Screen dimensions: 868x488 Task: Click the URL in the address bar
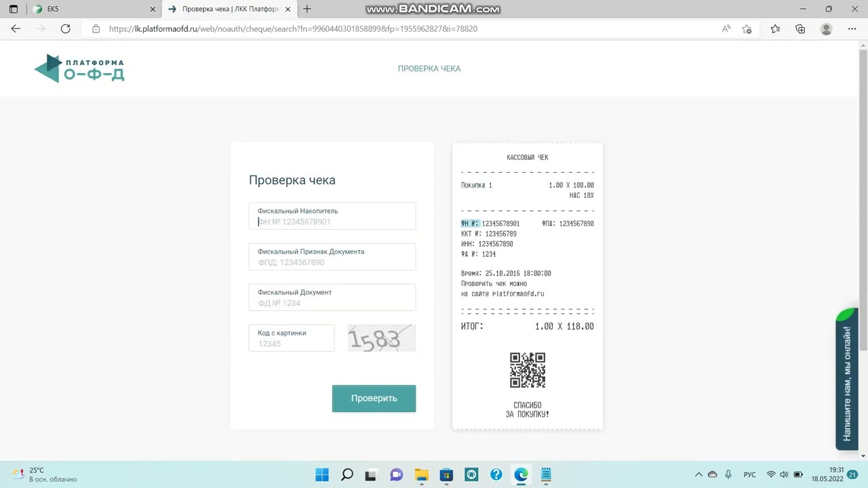(293, 29)
